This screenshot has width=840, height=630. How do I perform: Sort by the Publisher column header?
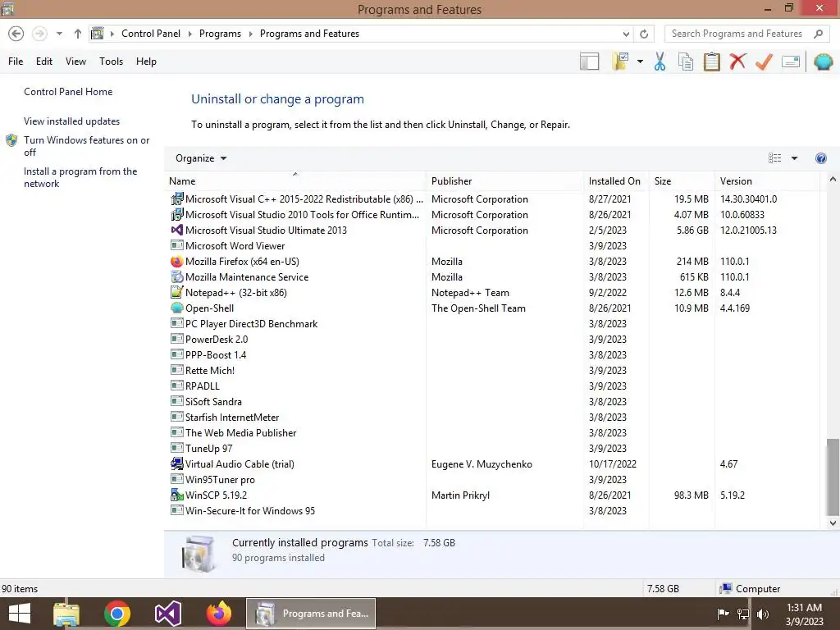coord(504,181)
